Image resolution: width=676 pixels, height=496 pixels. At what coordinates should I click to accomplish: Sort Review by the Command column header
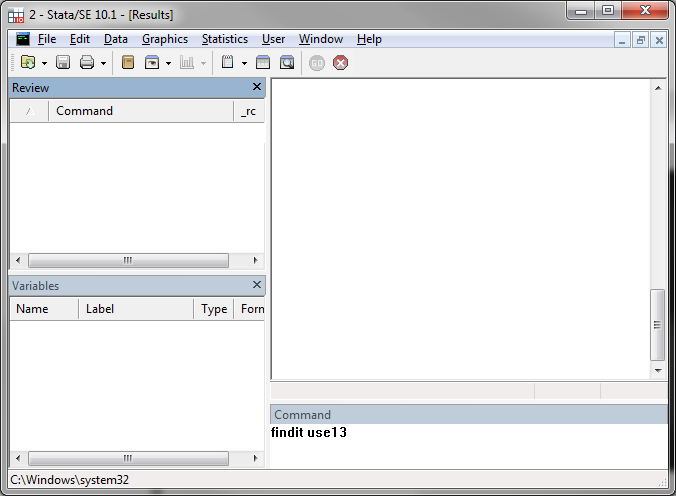(141, 111)
